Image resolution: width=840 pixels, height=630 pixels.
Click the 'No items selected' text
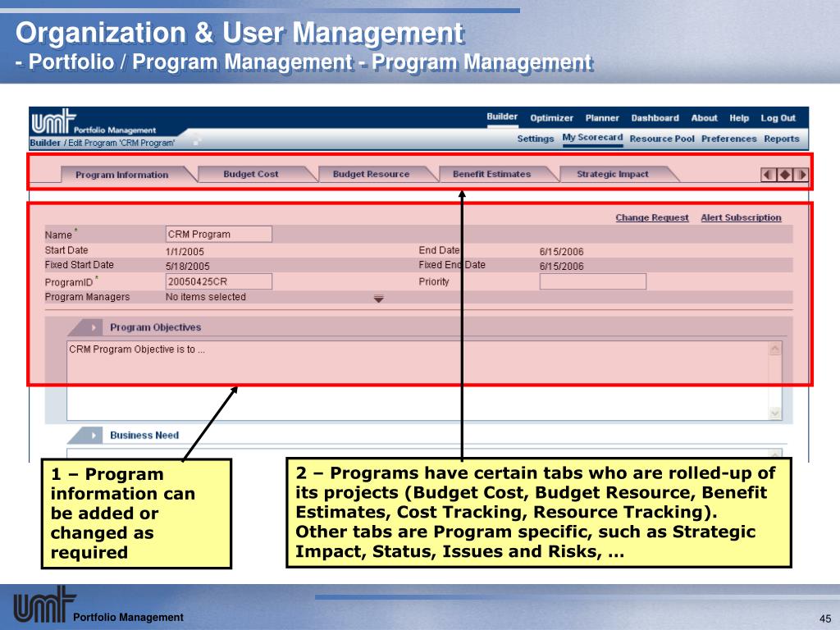click(x=206, y=297)
